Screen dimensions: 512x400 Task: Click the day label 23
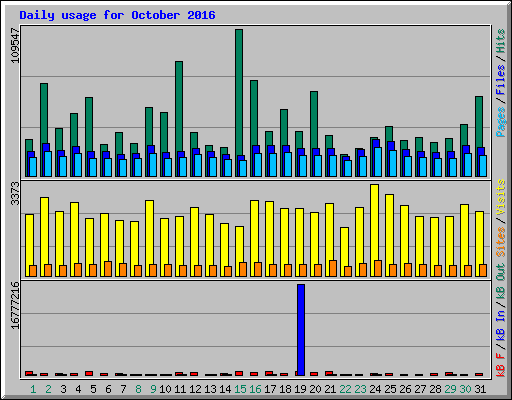(x=360, y=389)
